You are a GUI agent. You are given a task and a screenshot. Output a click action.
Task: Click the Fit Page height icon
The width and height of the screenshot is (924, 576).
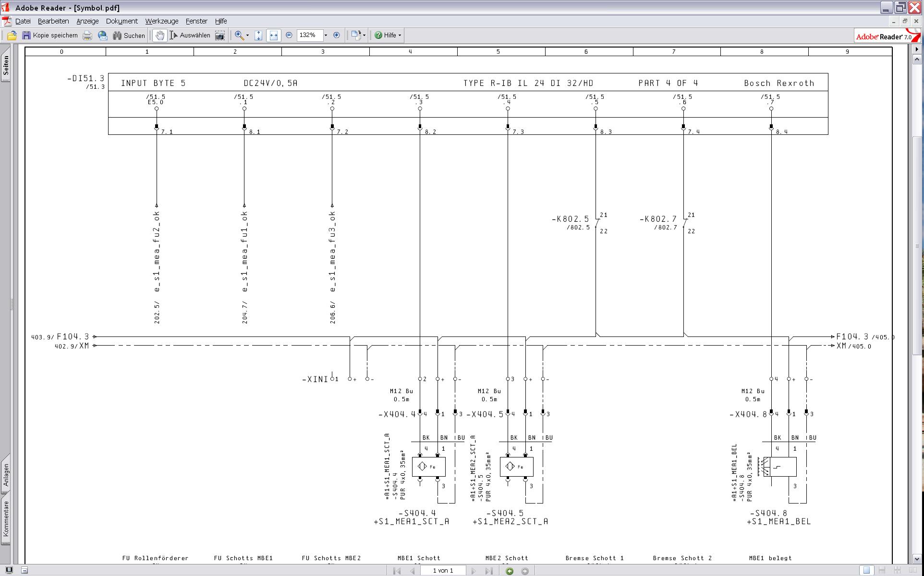258,36
